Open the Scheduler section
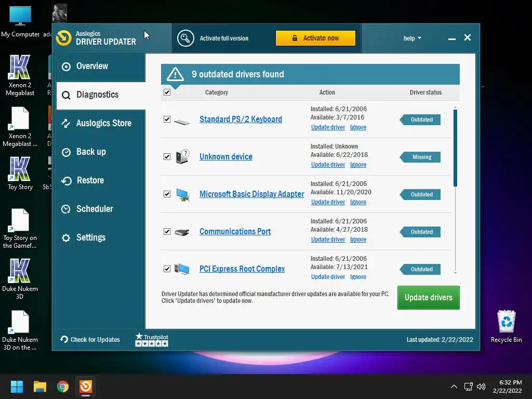Viewport: 532px width, 399px height. (x=101, y=209)
